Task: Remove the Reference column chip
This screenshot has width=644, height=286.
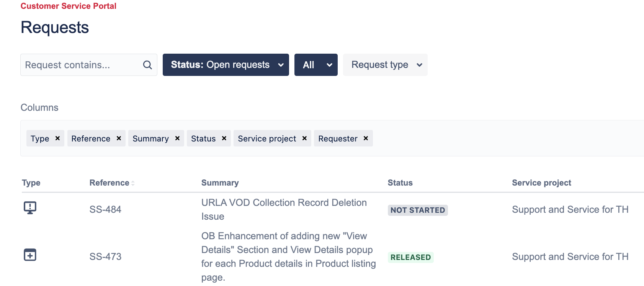Action: (x=119, y=138)
